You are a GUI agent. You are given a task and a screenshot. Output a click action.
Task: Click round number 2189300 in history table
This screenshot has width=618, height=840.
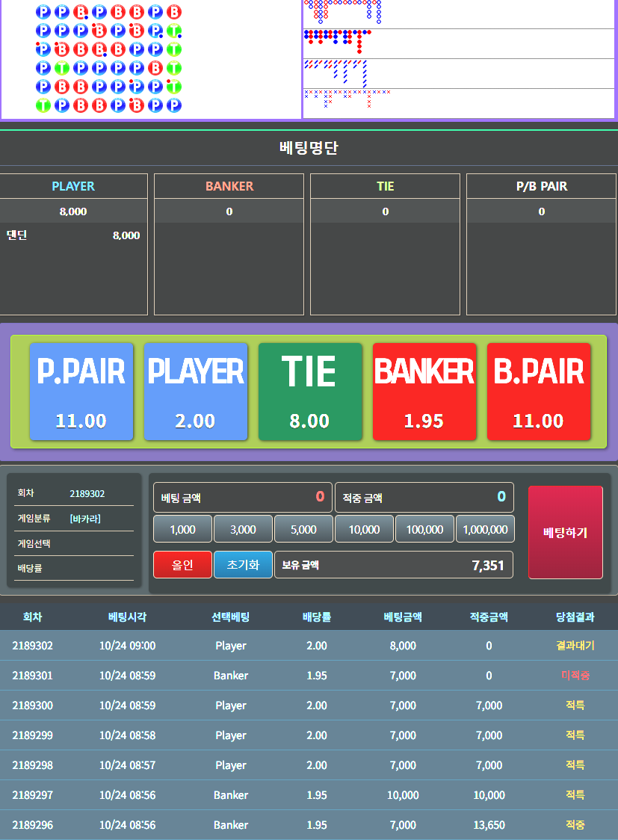click(33, 705)
